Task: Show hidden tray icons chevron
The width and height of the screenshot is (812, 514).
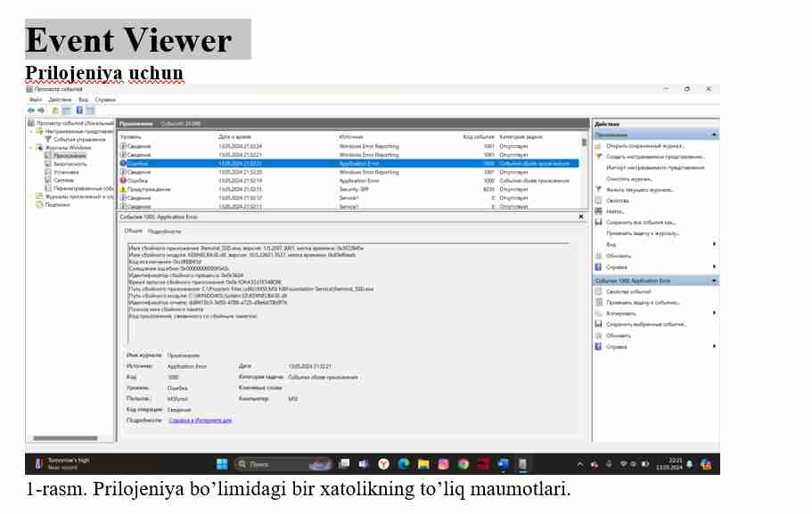Action: 580,464
